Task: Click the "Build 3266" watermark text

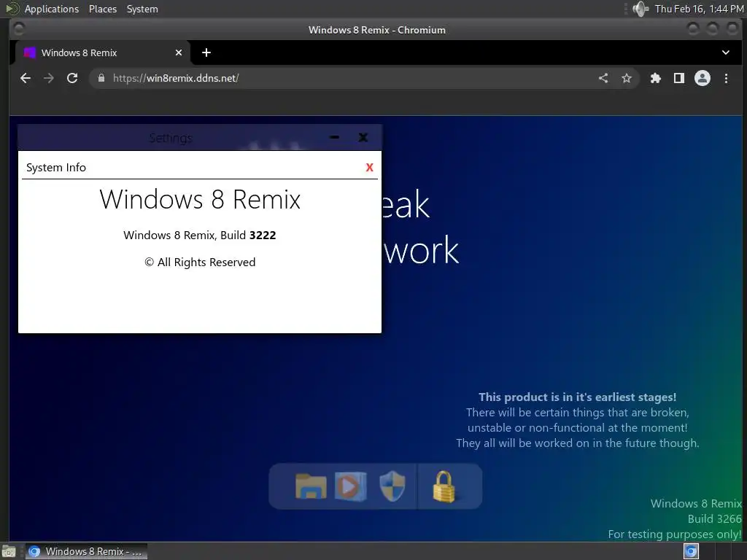Action: point(715,518)
